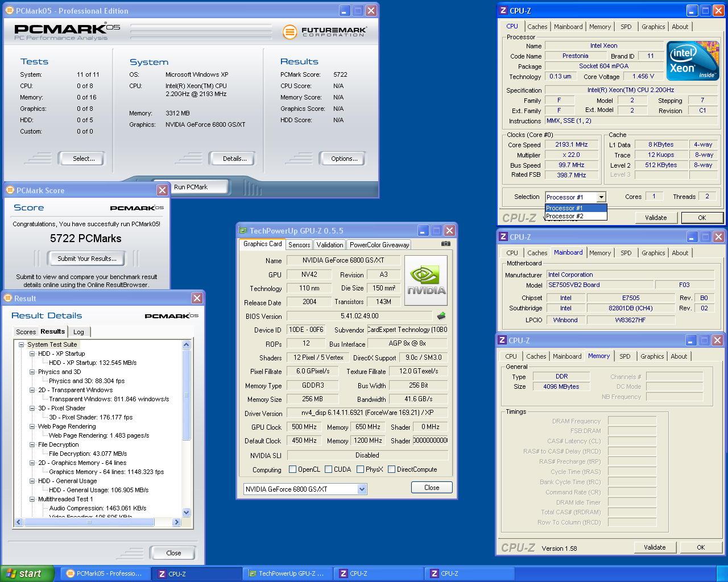This screenshot has width=728, height=582.
Task: Close the PCMark Score window
Action: tap(162, 190)
